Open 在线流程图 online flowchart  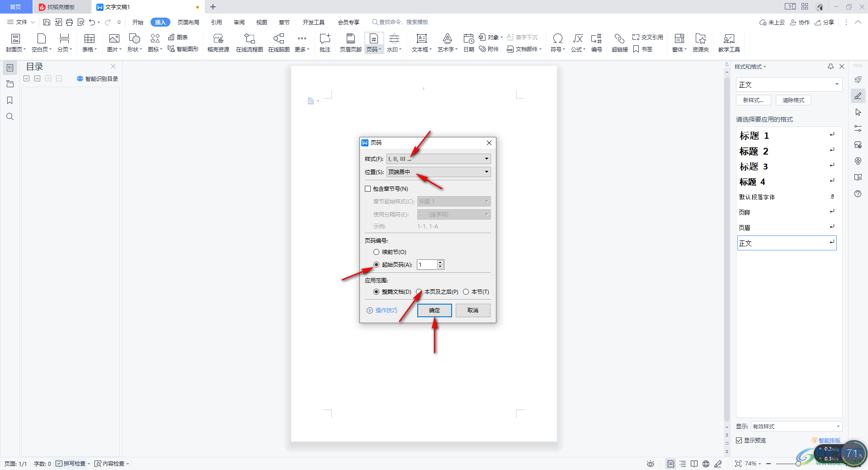click(x=250, y=43)
